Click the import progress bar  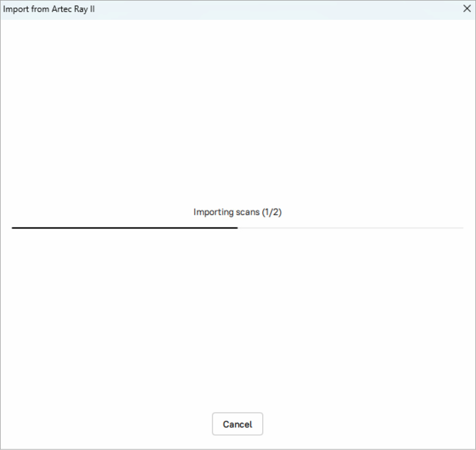pyautogui.click(x=237, y=228)
